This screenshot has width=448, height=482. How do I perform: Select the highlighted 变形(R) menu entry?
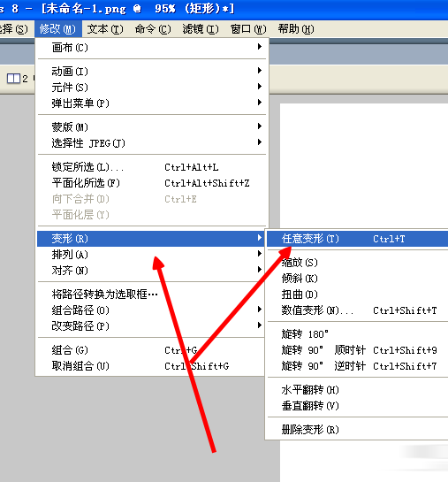(151, 239)
